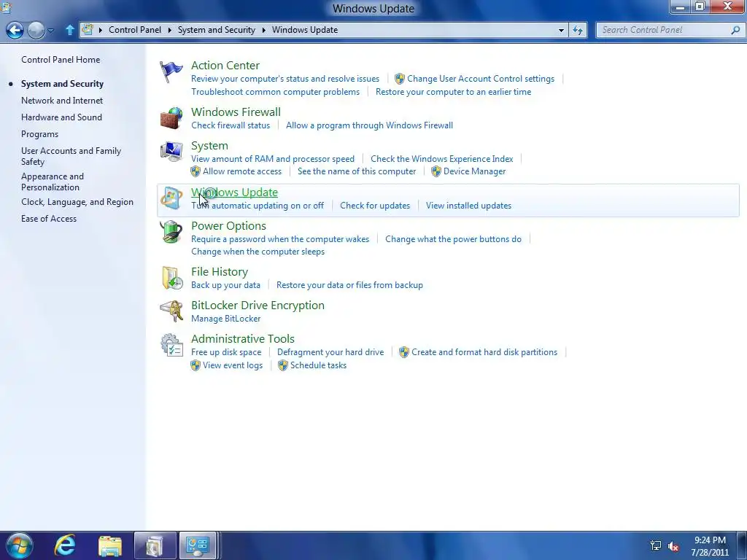
Task: Click the back navigation arrow
Action: click(15, 30)
